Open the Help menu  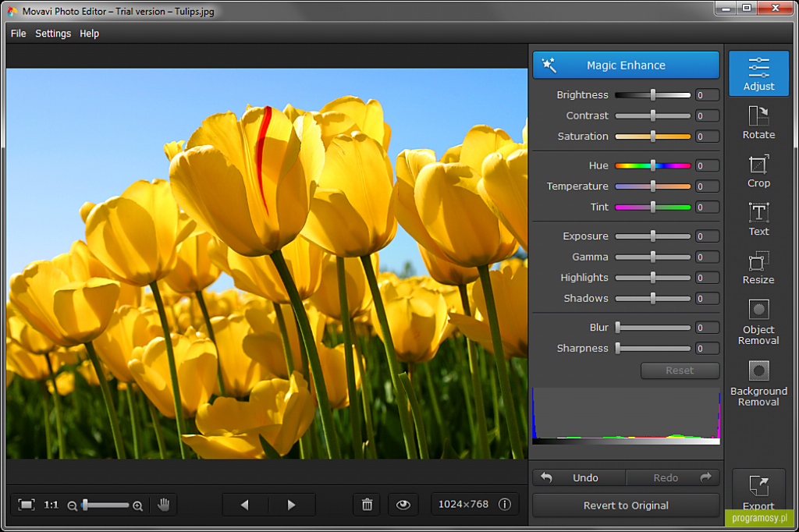point(89,33)
